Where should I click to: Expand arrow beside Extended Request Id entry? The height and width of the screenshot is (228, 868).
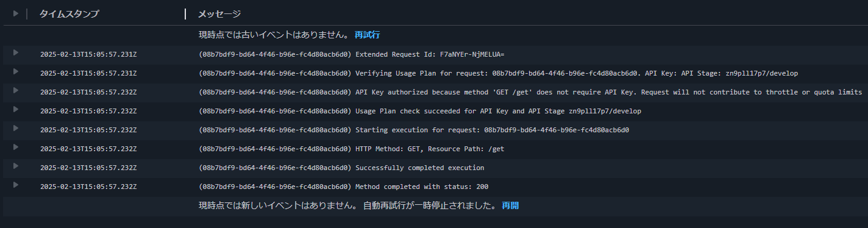(16, 52)
